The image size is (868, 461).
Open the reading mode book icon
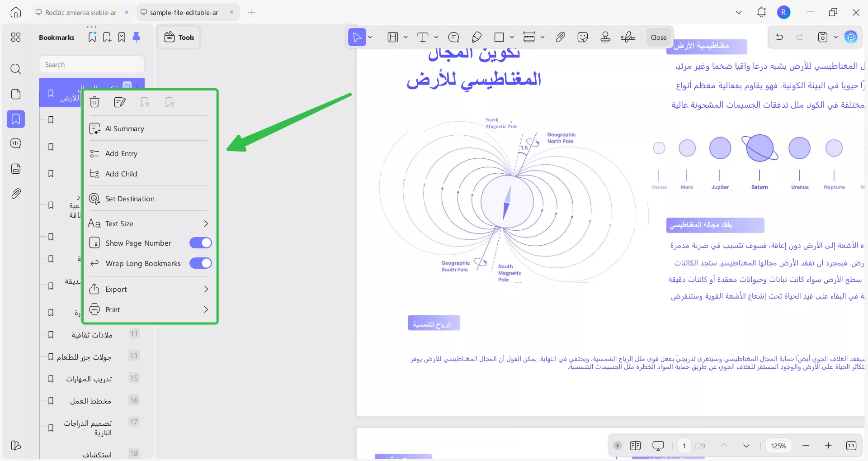[635, 446]
